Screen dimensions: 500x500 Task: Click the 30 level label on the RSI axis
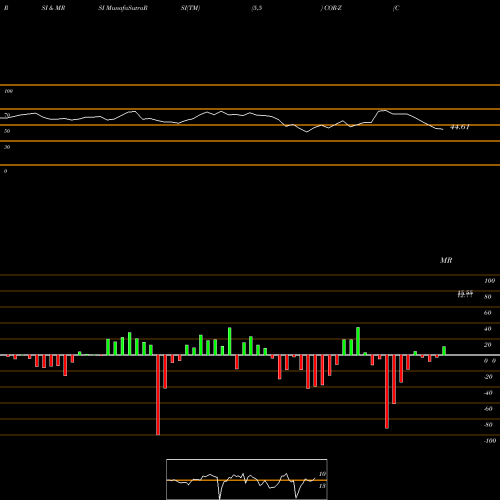coord(7,147)
